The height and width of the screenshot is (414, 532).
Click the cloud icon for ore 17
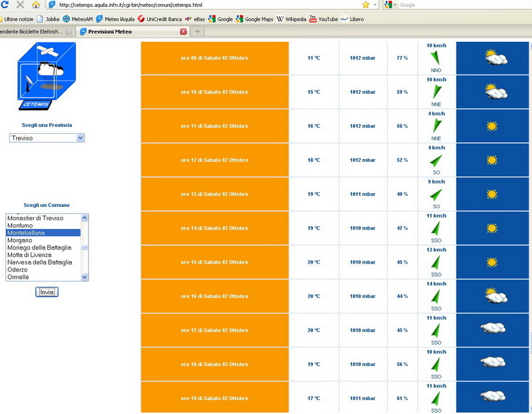pyautogui.click(x=491, y=329)
